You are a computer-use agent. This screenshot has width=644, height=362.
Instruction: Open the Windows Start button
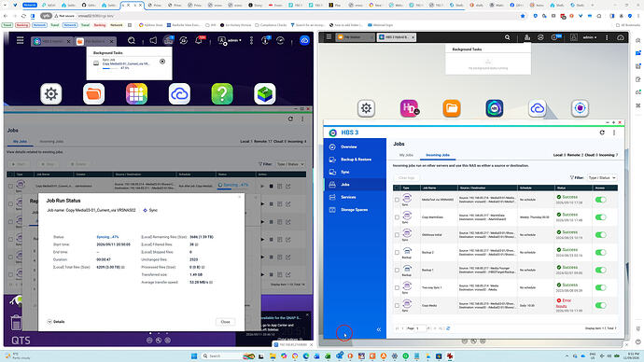tap(194, 355)
